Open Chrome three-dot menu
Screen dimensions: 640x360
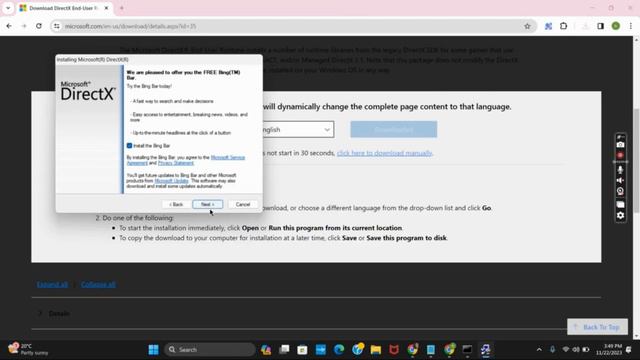click(x=631, y=26)
